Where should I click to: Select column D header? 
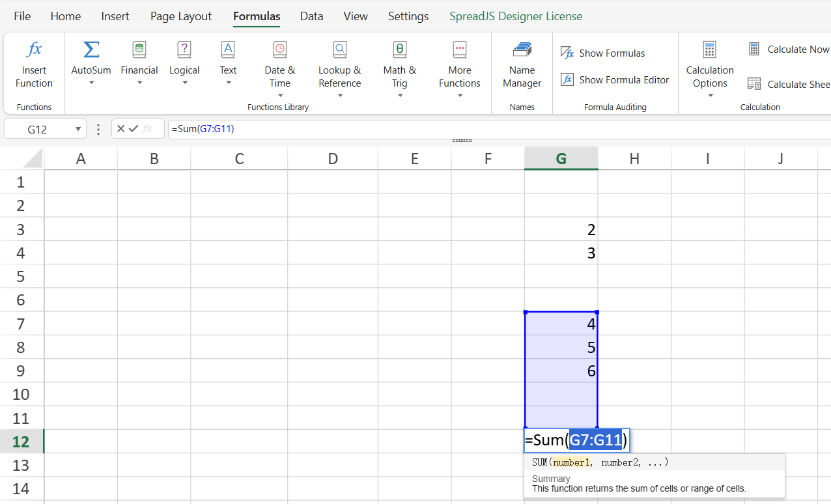(x=333, y=158)
